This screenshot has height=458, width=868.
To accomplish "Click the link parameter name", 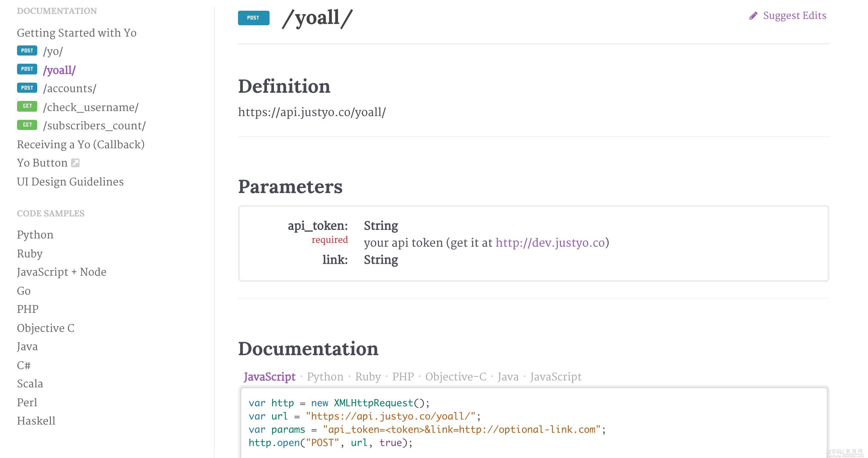I will click(x=335, y=260).
